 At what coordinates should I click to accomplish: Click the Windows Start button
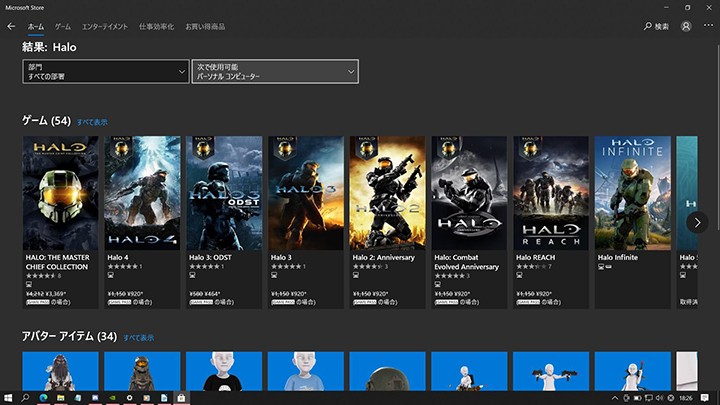tap(7, 398)
